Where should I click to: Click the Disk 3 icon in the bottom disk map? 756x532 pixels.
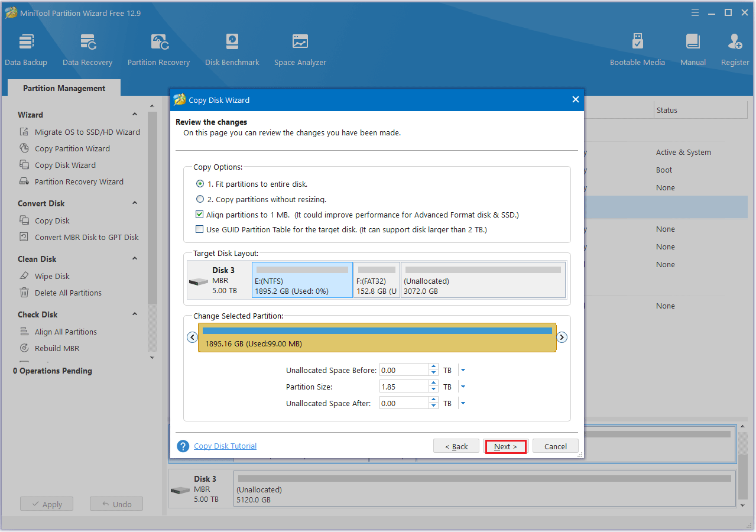[180, 490]
